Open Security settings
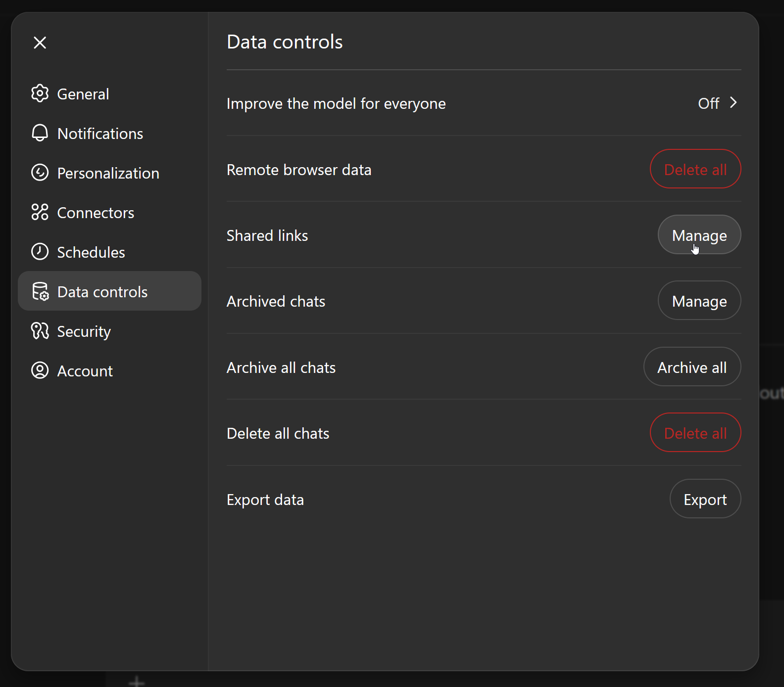 point(109,331)
